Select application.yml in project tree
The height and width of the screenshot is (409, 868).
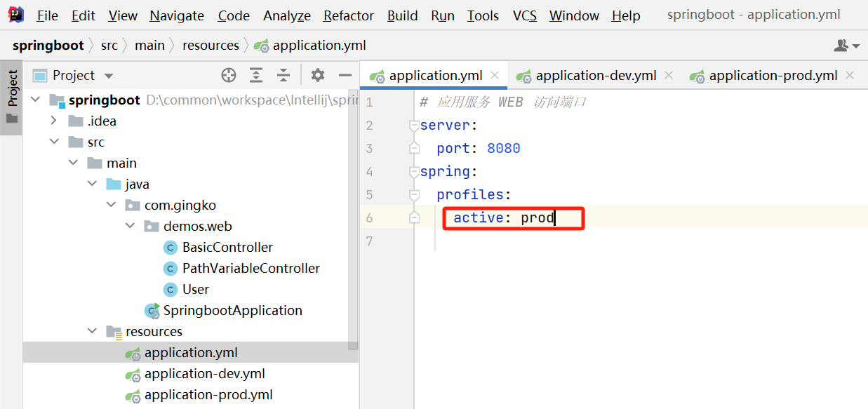click(191, 353)
